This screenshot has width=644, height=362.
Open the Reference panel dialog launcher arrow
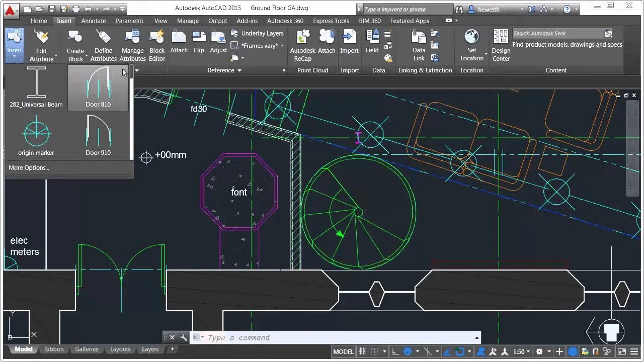point(284,70)
